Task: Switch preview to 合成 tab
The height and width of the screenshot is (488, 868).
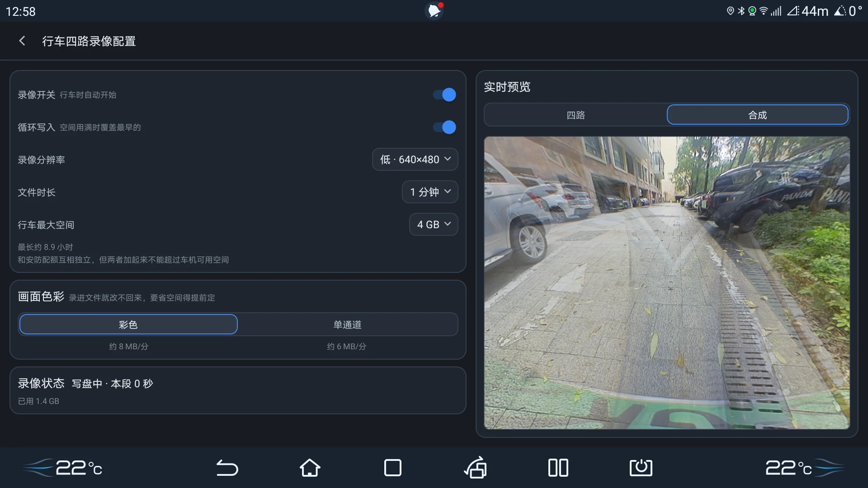Action: pyautogui.click(x=758, y=115)
